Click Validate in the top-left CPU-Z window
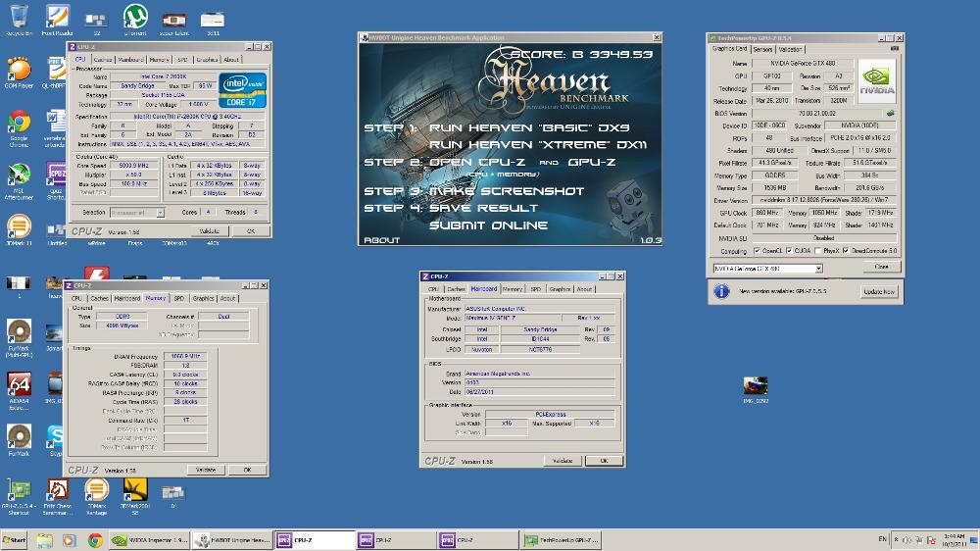This screenshot has width=980, height=551. 209,230
